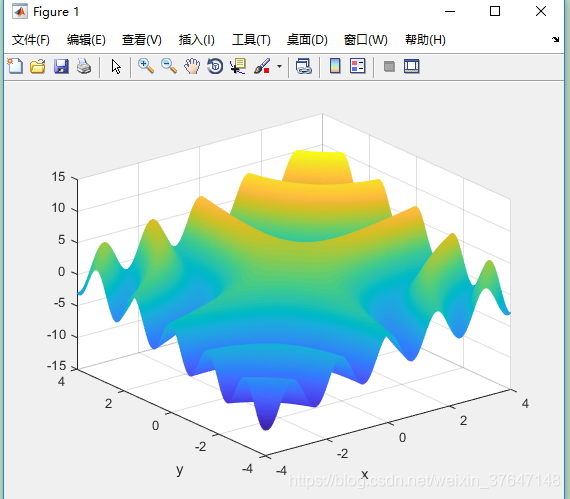Open the 文件(F) menu
The width and height of the screenshot is (570, 499).
pyautogui.click(x=31, y=40)
